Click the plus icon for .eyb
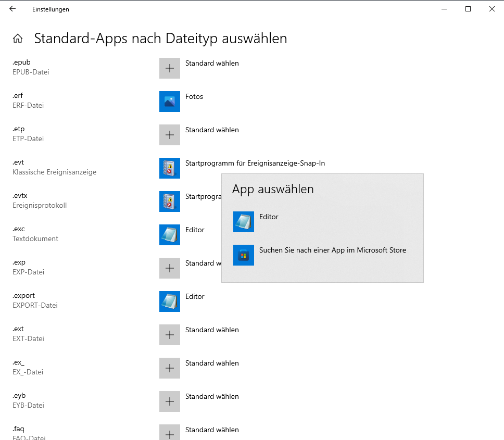504x440 pixels. (170, 401)
